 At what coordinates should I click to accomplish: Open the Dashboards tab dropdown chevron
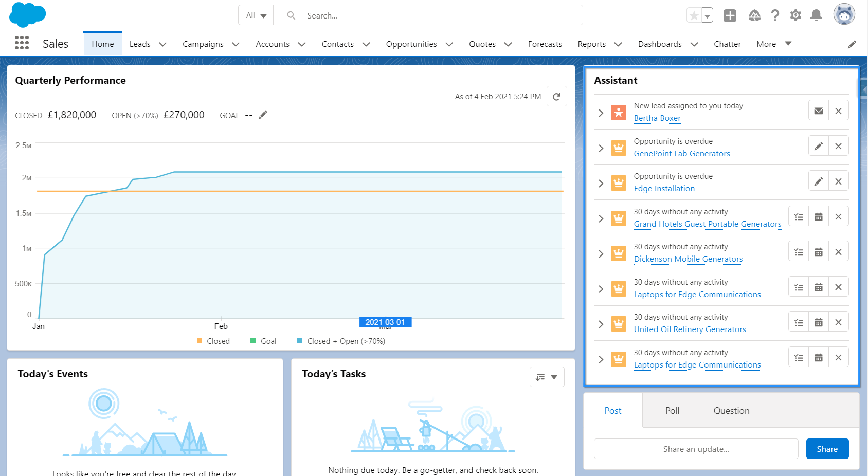[694, 44]
